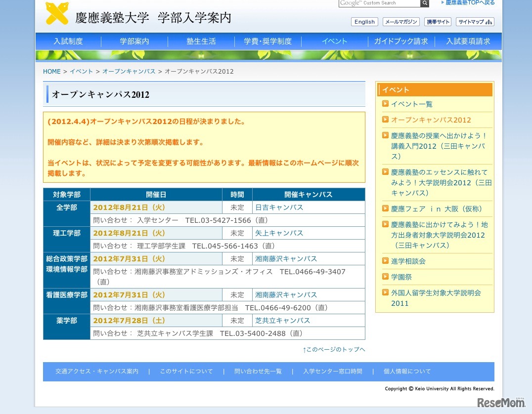
Task: Open 学園祭 in the sidebar
Action: pyautogui.click(x=401, y=277)
